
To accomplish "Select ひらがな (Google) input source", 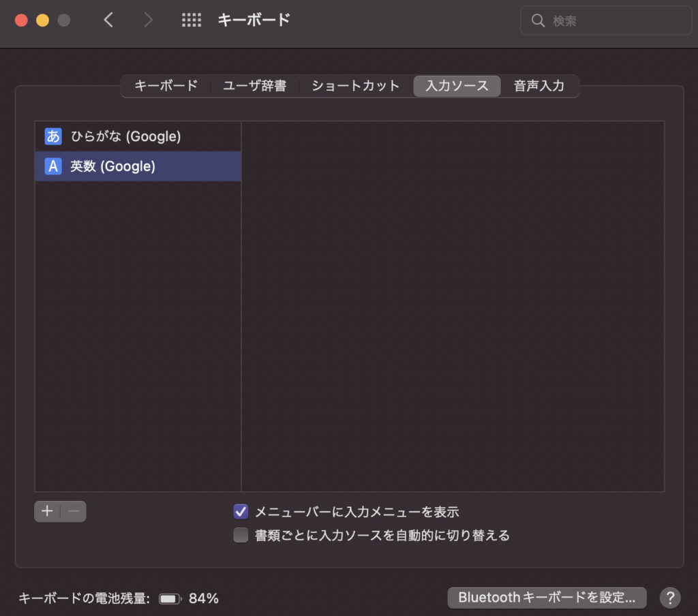I will click(x=138, y=136).
